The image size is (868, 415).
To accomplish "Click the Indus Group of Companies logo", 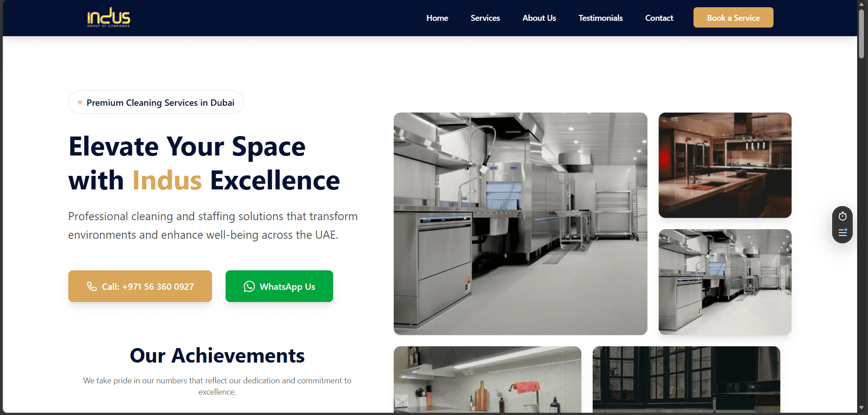I will [x=108, y=18].
